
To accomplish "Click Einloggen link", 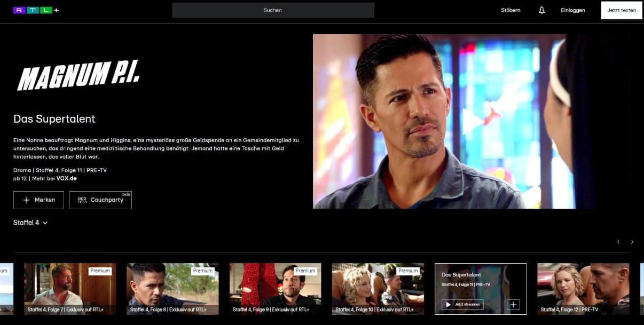I will [x=572, y=10].
